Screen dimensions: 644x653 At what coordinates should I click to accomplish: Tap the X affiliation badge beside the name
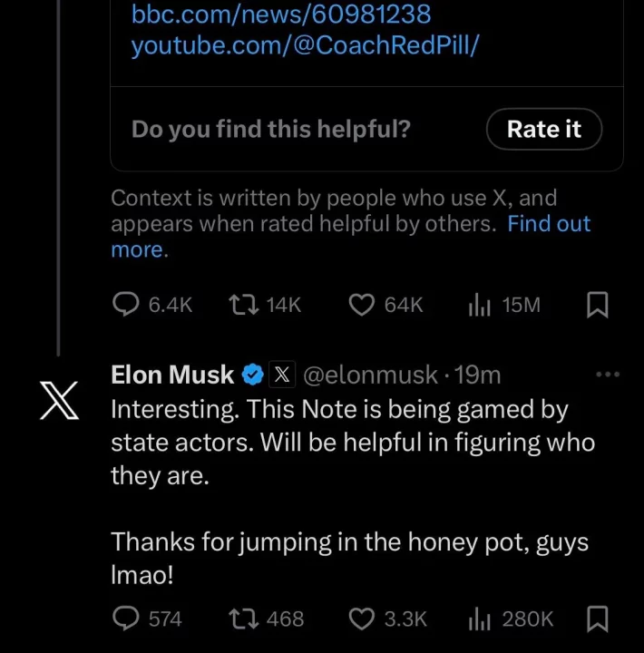[x=282, y=374]
